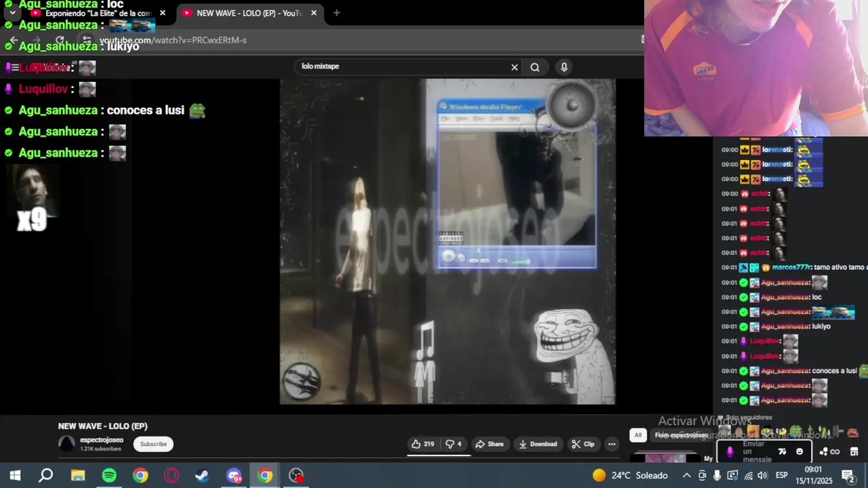The height and width of the screenshot is (488, 868).
Task: Open the emote picker smiley in chat
Action: click(x=800, y=451)
